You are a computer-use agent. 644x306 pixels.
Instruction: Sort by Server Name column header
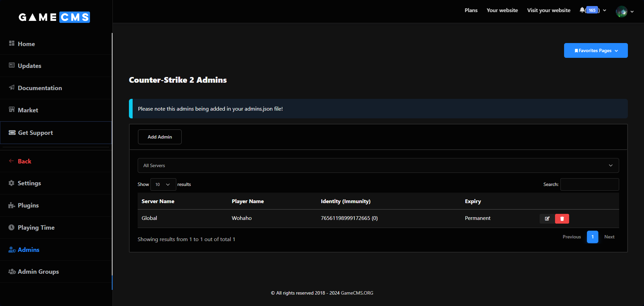click(158, 201)
